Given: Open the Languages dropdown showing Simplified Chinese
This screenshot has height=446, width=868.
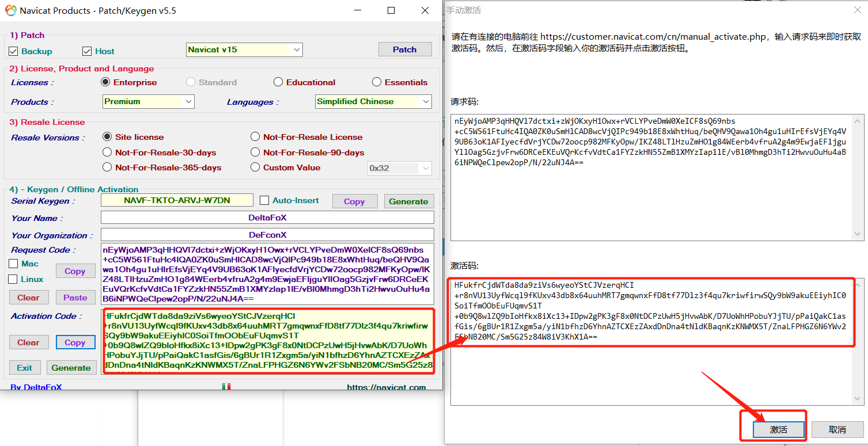Looking at the screenshot, I should pos(373,101).
